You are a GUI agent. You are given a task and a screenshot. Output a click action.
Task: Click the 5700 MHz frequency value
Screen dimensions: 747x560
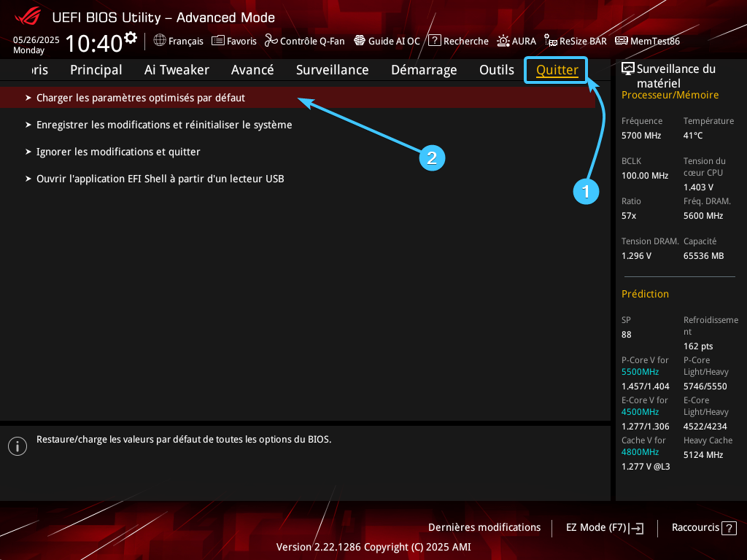point(641,136)
